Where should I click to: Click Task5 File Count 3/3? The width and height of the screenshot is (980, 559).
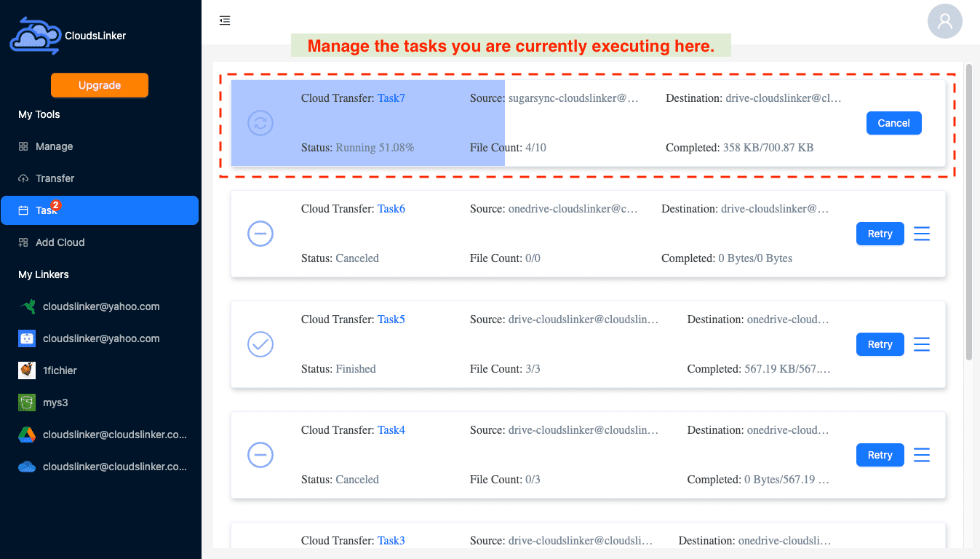coord(505,369)
